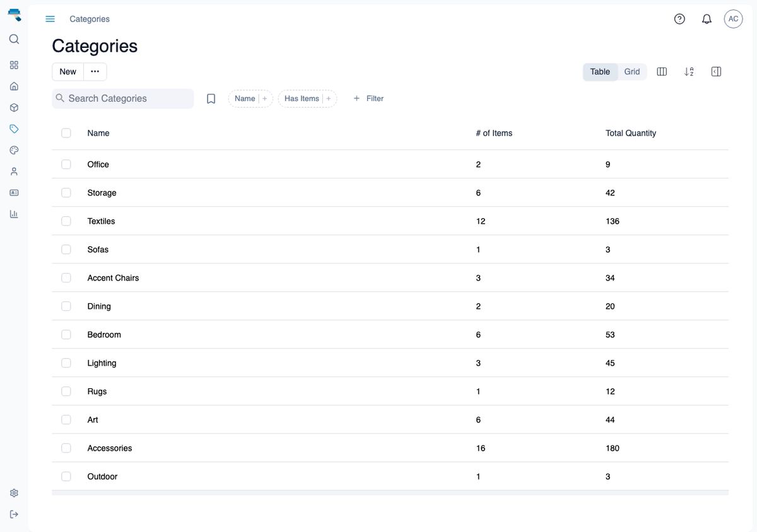
Task: Sort by the Total Quantity header
Action: point(631,133)
